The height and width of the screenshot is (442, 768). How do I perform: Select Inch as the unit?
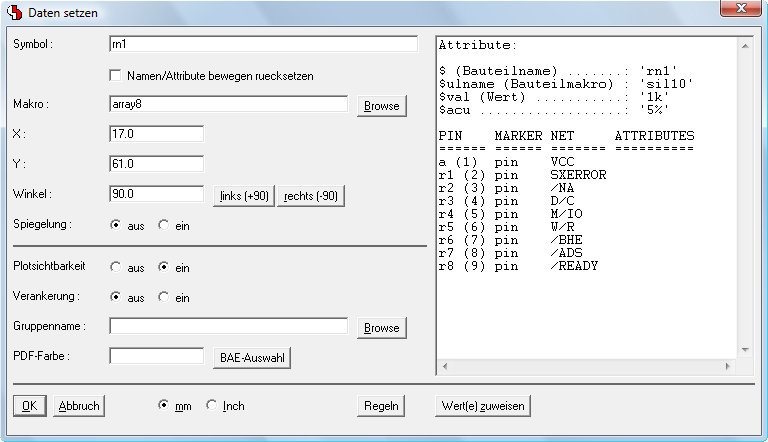pos(211,406)
